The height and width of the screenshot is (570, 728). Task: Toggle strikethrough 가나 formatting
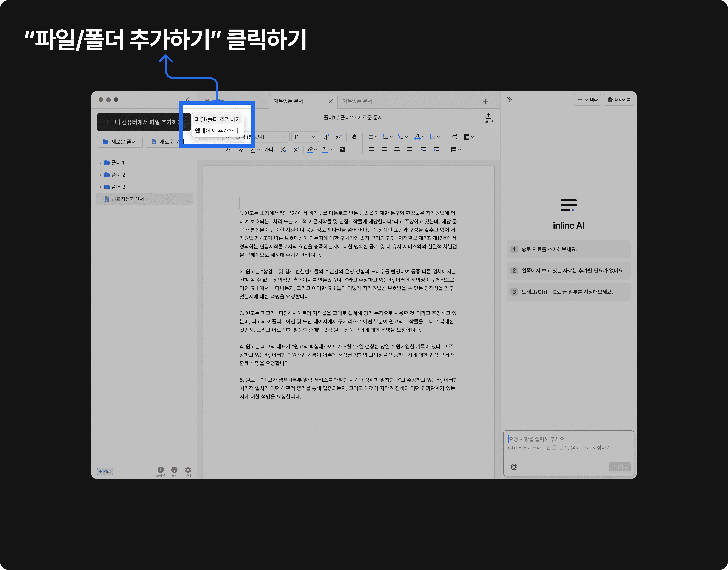(269, 150)
